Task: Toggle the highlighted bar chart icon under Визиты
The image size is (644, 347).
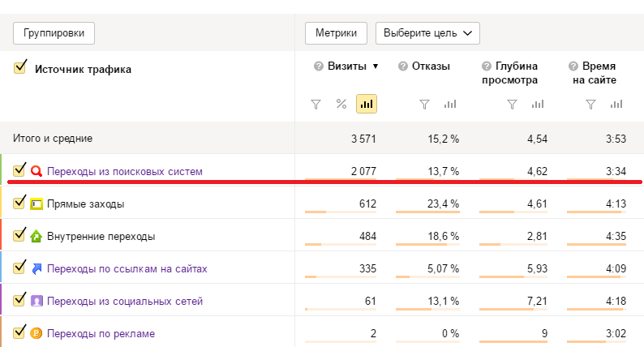Action: coord(367,104)
